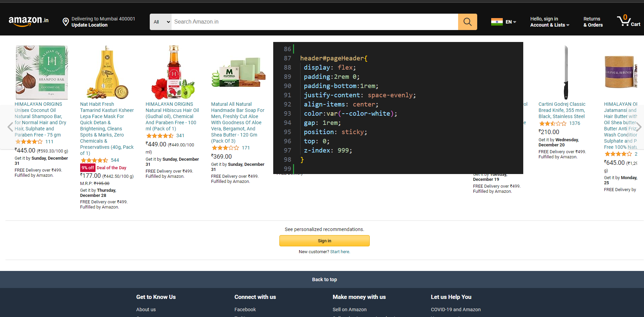Click the ₹177.00 price
This screenshot has height=317, width=644.
(90, 176)
